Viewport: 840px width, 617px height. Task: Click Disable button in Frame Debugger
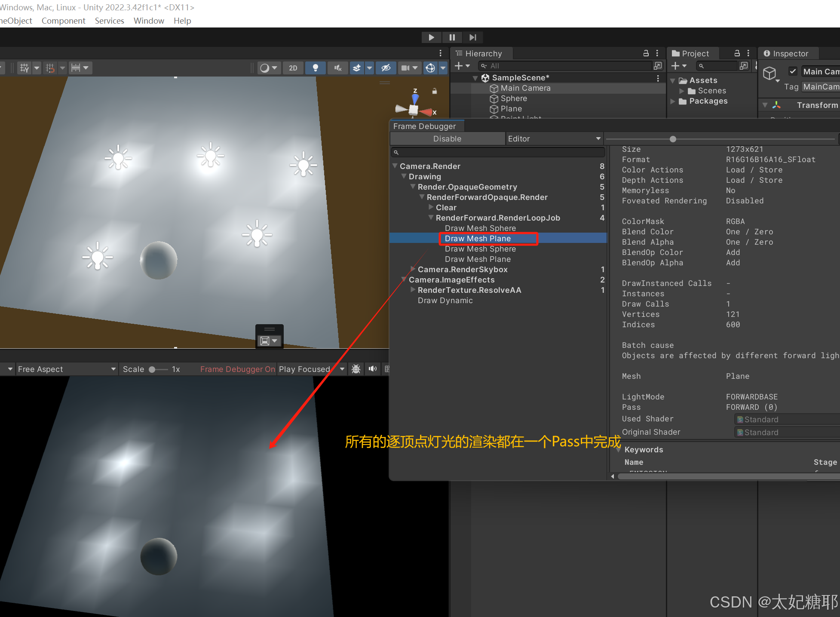coord(447,139)
